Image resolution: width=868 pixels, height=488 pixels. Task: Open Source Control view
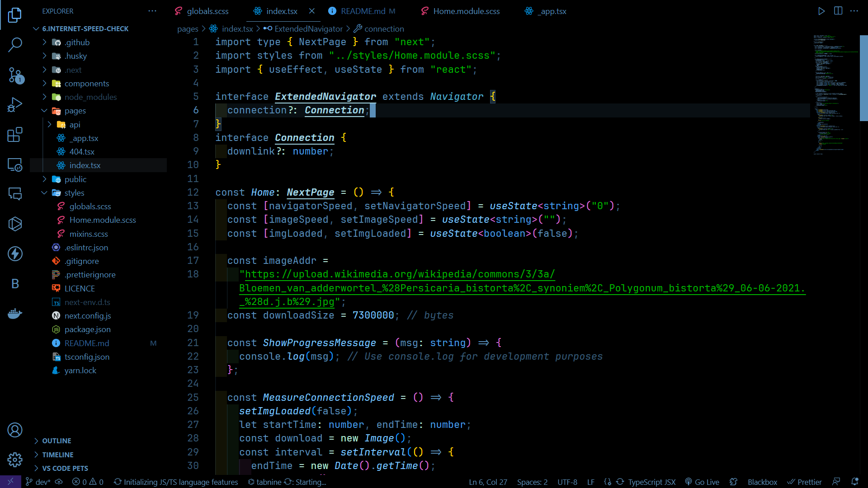(x=15, y=75)
